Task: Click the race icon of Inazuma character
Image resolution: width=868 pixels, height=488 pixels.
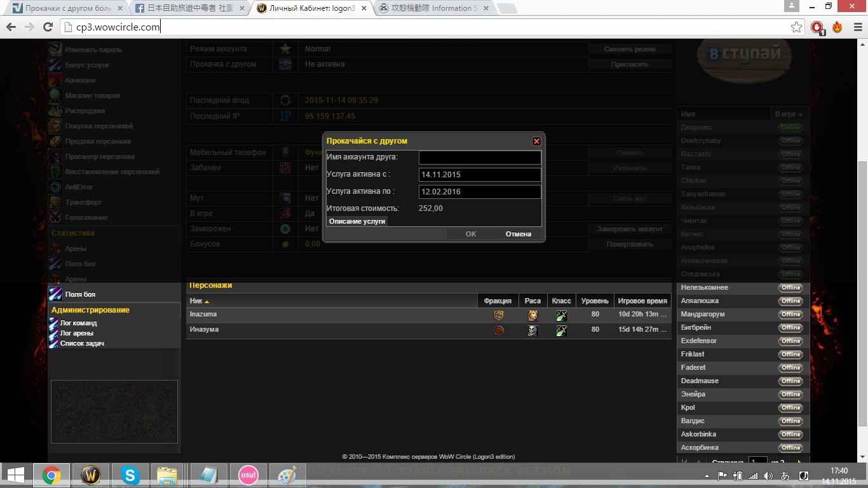Action: coord(532,315)
